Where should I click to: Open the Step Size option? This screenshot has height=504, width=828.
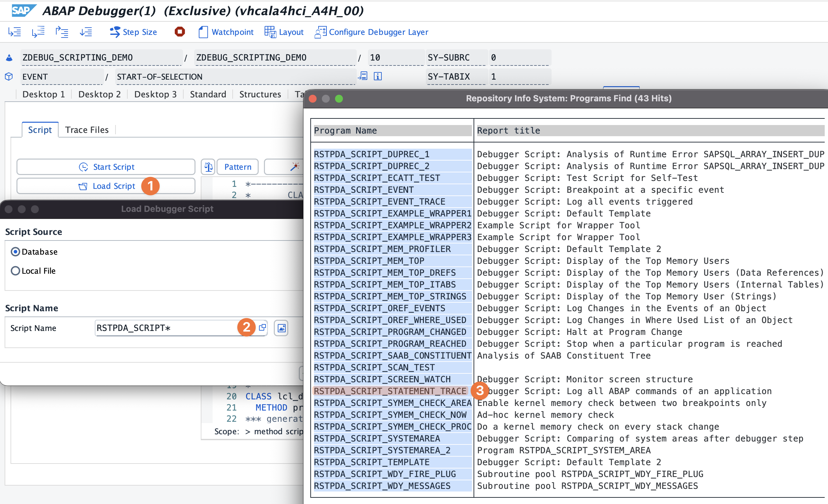133,32
